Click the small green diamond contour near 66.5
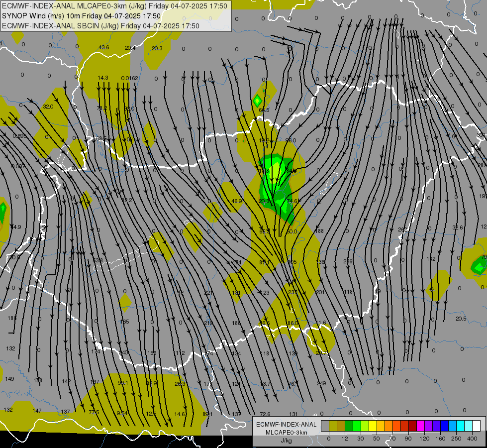 click(x=257, y=101)
